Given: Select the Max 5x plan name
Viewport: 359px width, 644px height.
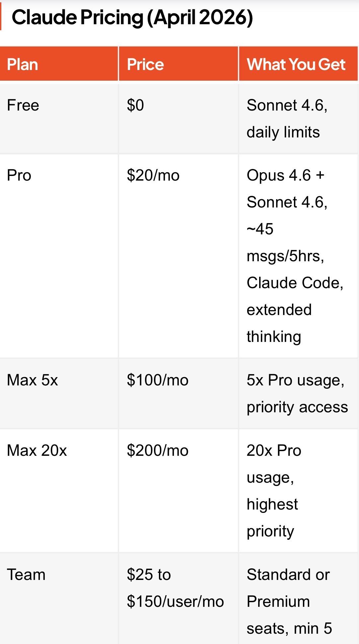Looking at the screenshot, I should click(33, 380).
